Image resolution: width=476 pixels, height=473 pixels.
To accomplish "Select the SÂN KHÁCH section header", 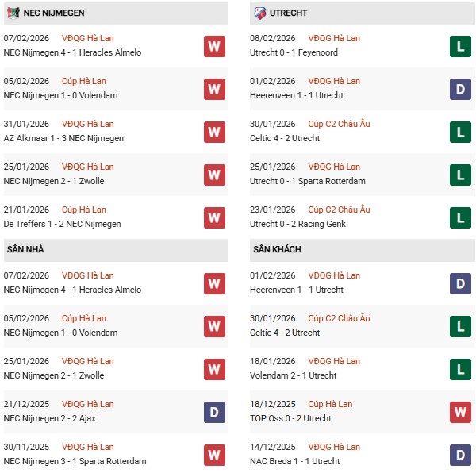I will (277, 249).
